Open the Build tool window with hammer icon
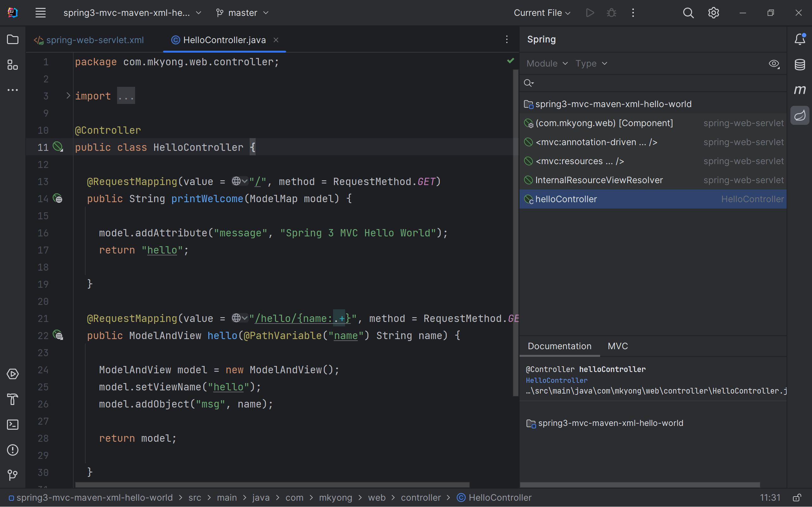The image size is (812, 507). (x=13, y=399)
